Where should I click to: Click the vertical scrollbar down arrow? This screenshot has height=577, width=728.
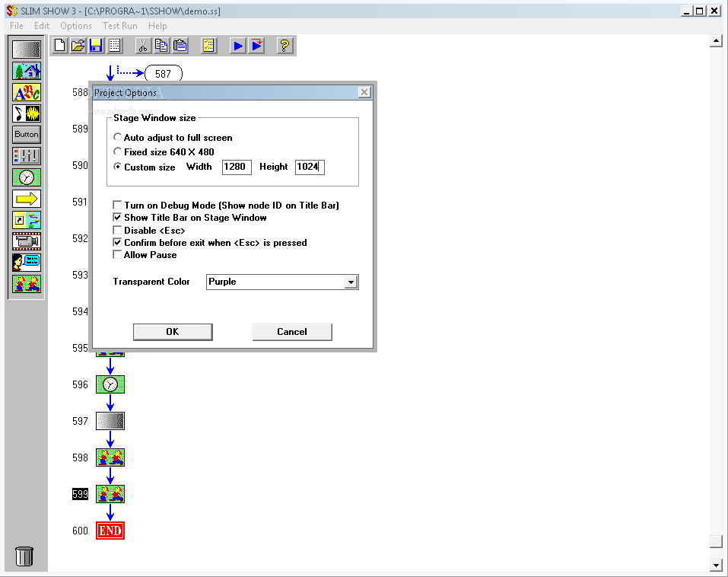716,565
